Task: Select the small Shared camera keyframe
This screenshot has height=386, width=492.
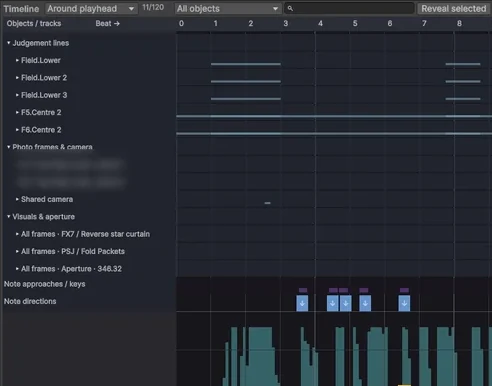Action: [267, 203]
